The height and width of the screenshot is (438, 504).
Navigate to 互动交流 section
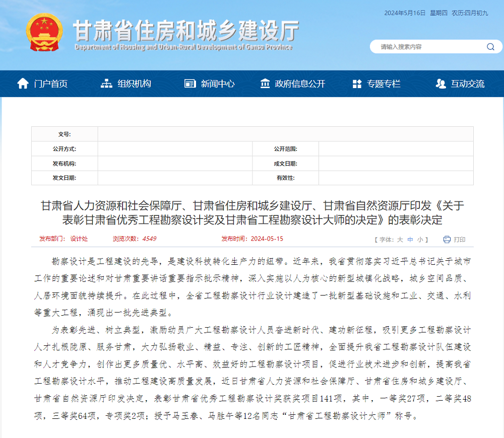tap(468, 84)
